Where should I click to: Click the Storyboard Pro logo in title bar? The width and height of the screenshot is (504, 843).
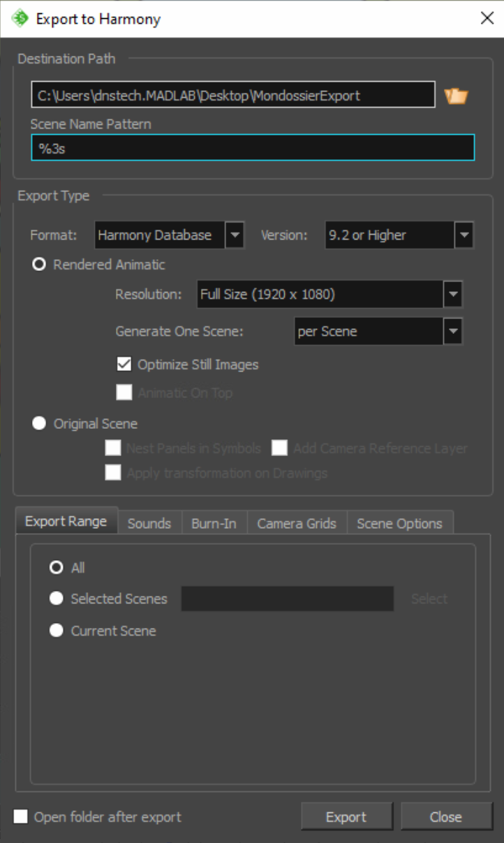(x=20, y=18)
